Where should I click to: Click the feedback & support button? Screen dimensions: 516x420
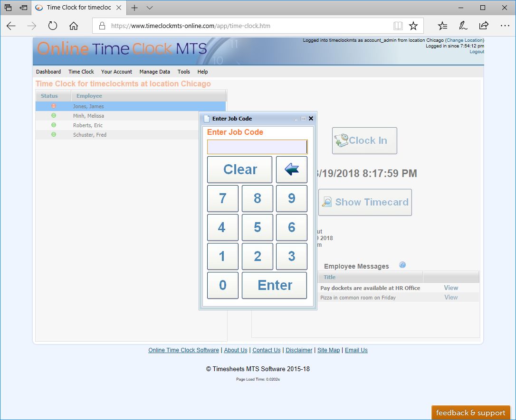[470, 412]
